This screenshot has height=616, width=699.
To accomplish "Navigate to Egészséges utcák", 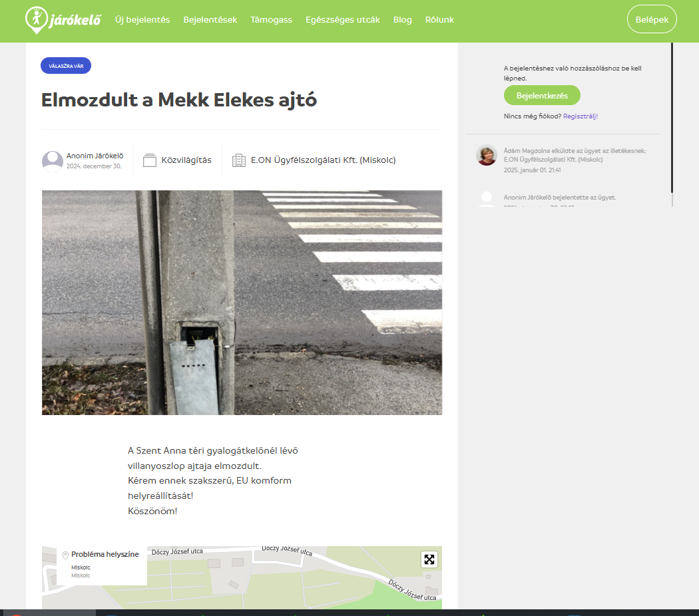I will (343, 20).
